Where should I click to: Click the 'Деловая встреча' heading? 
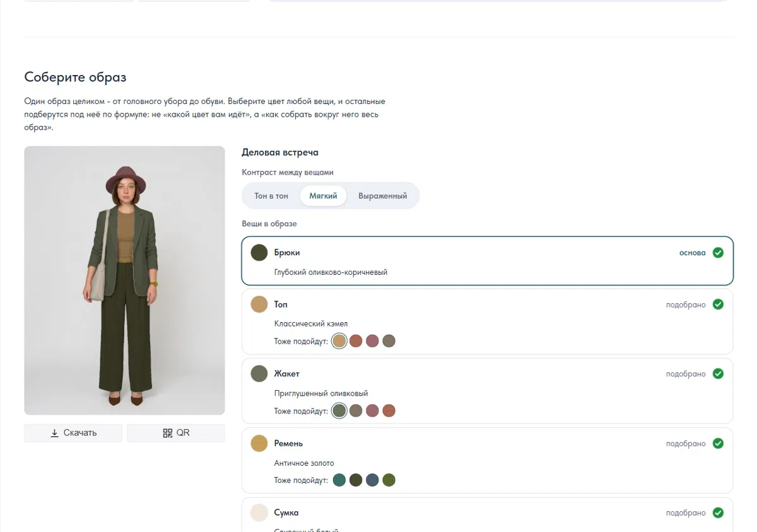(280, 153)
